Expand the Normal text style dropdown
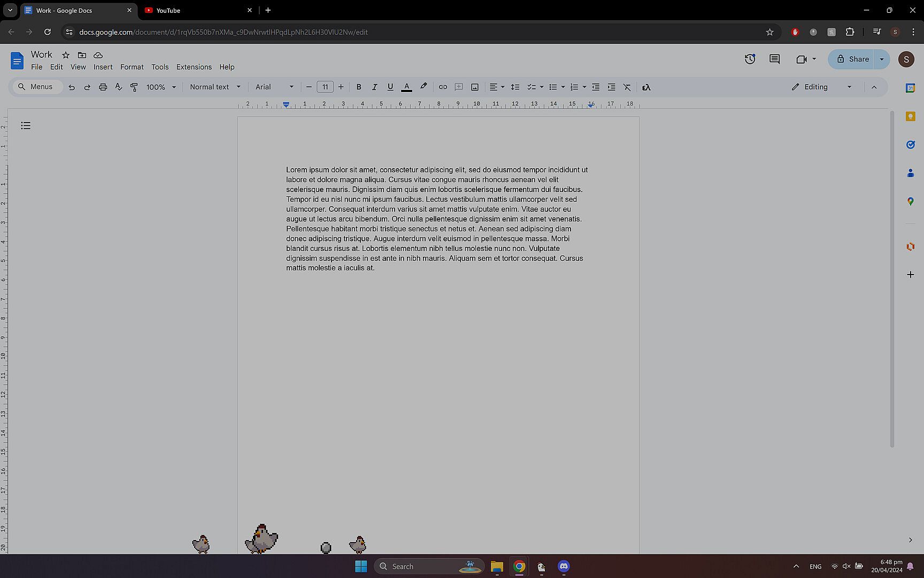The height and width of the screenshot is (578, 924). point(215,87)
